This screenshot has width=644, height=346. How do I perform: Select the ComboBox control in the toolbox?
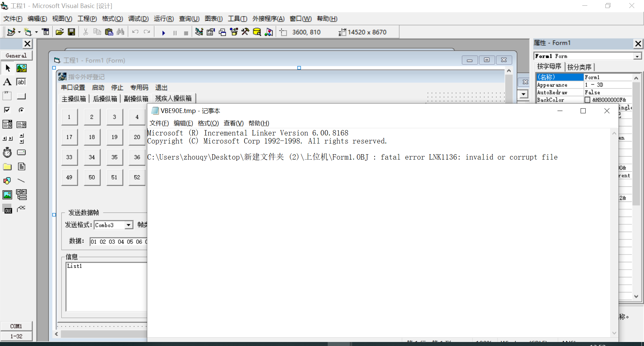(7, 124)
